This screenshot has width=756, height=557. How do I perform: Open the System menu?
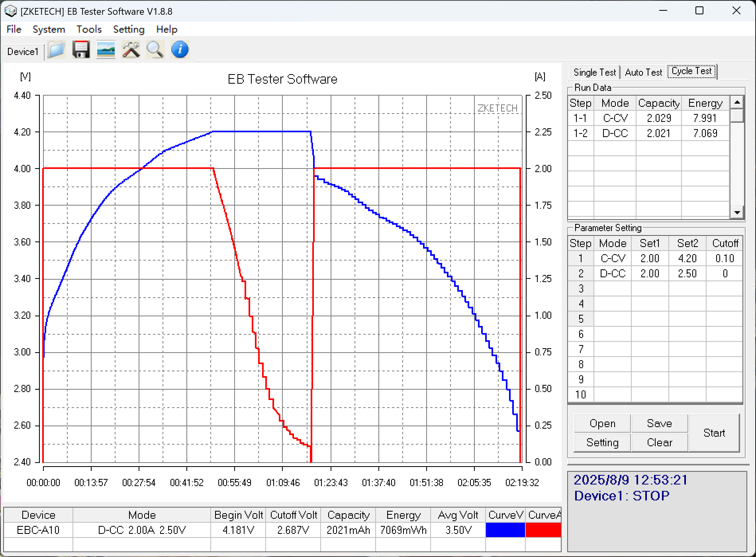49,29
